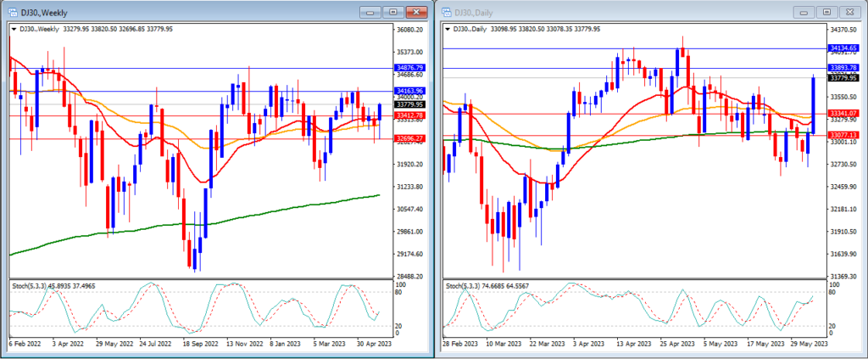
Task: Click the 34876.79 blue price label in Weekly chart
Action: point(409,68)
